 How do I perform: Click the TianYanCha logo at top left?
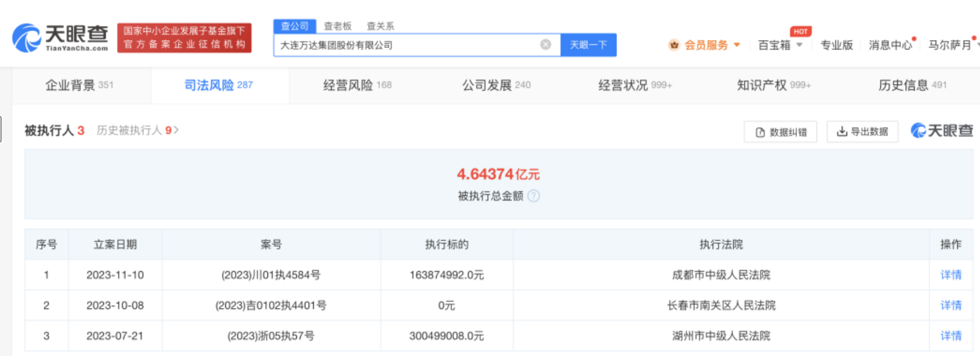coord(60,37)
